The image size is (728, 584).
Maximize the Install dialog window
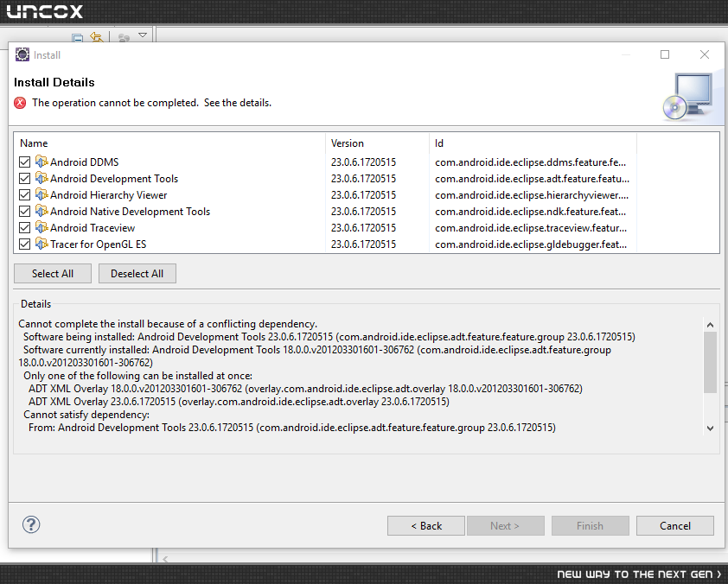point(665,54)
